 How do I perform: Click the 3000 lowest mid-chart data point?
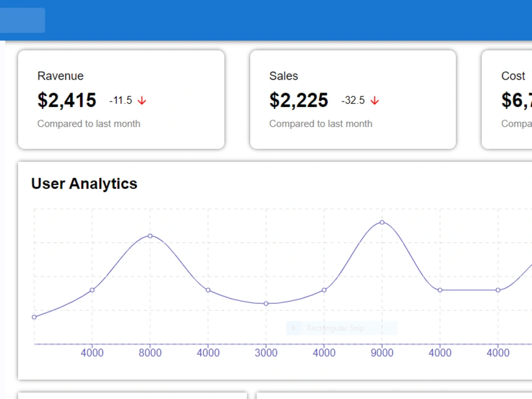pyautogui.click(x=266, y=304)
